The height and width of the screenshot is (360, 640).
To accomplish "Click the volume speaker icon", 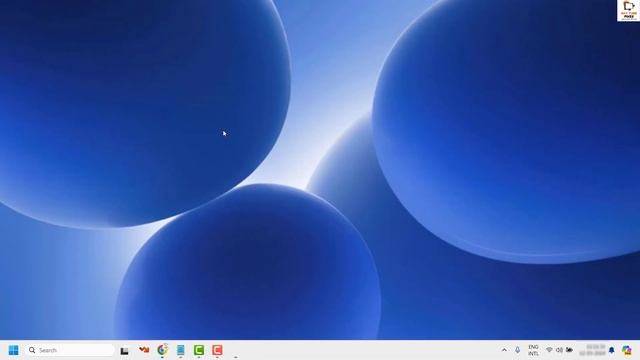I will (559, 350).
